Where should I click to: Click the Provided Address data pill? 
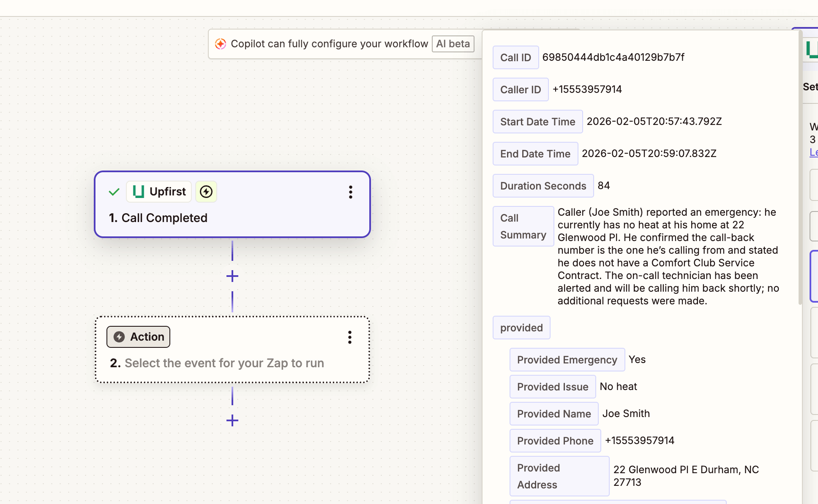pyautogui.click(x=559, y=476)
